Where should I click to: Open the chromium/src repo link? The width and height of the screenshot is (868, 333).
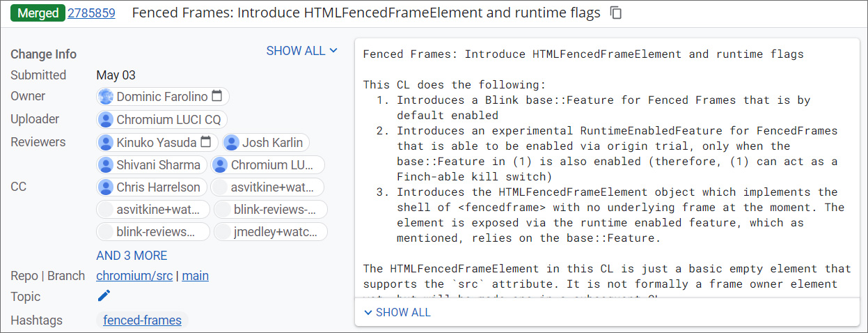[134, 276]
